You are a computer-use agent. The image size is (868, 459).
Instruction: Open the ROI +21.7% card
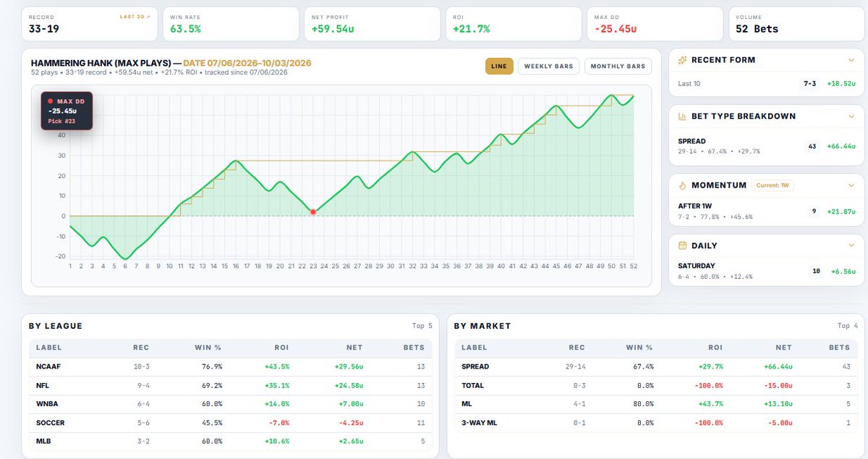pos(514,24)
